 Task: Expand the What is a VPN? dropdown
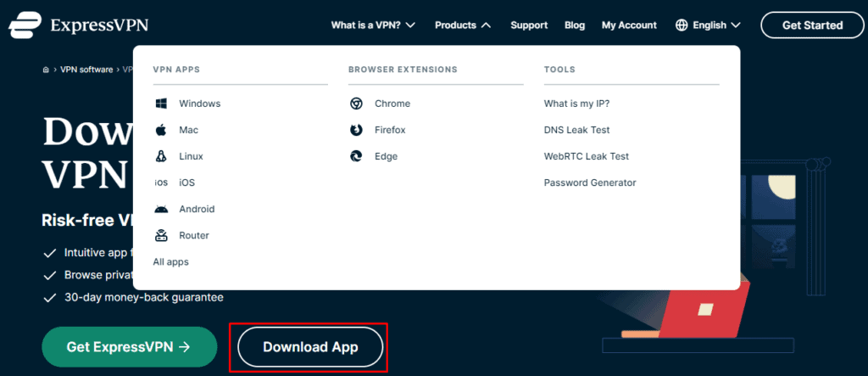point(373,25)
